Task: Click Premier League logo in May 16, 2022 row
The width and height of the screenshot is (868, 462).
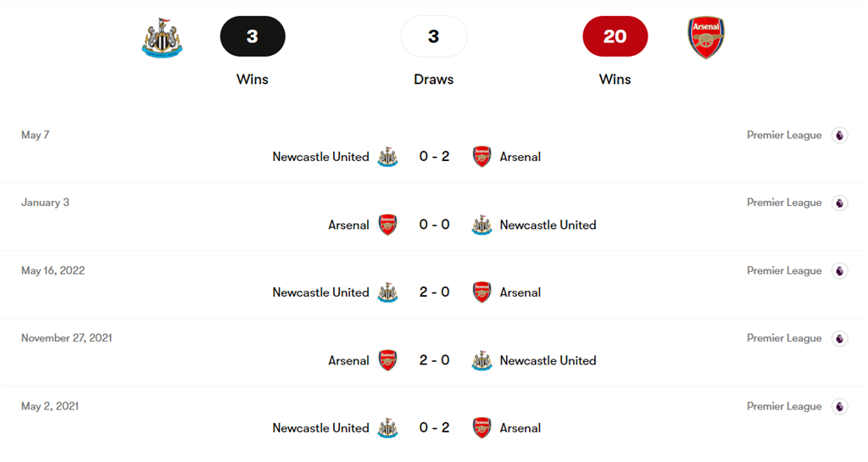Action: [x=839, y=270]
